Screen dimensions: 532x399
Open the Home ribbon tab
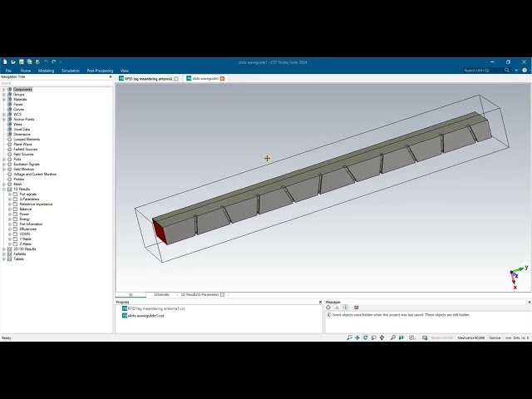pos(26,71)
